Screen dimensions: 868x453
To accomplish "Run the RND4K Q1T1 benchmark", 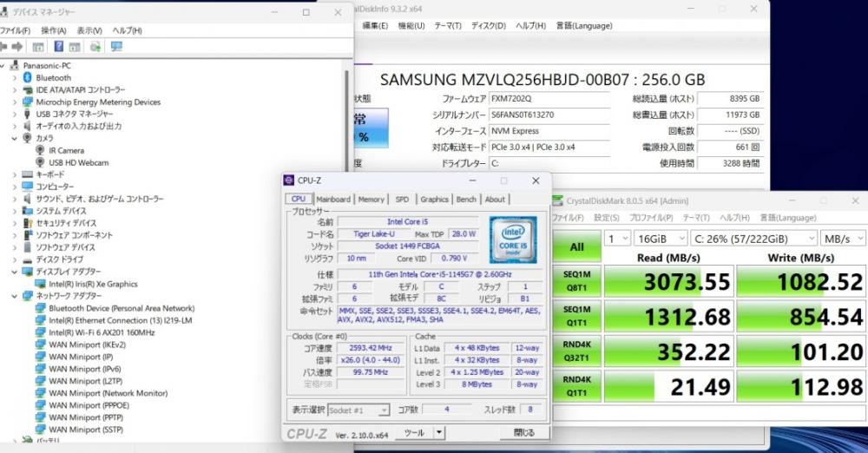I will coord(577,385).
